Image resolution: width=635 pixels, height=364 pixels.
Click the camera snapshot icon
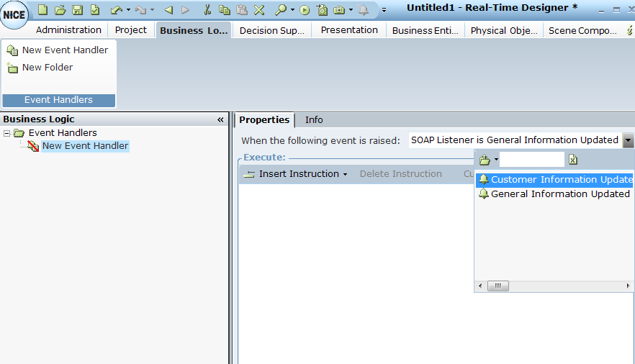(339, 10)
